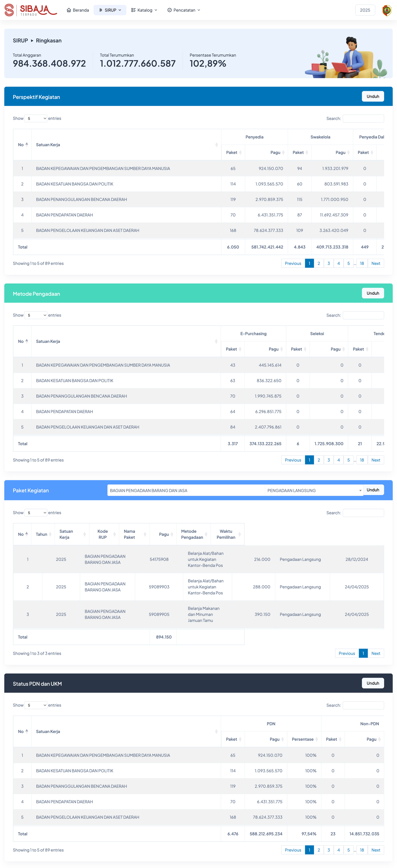Sort E-Purchasing Paket column
This screenshot has width=397, height=868.
coord(233,349)
